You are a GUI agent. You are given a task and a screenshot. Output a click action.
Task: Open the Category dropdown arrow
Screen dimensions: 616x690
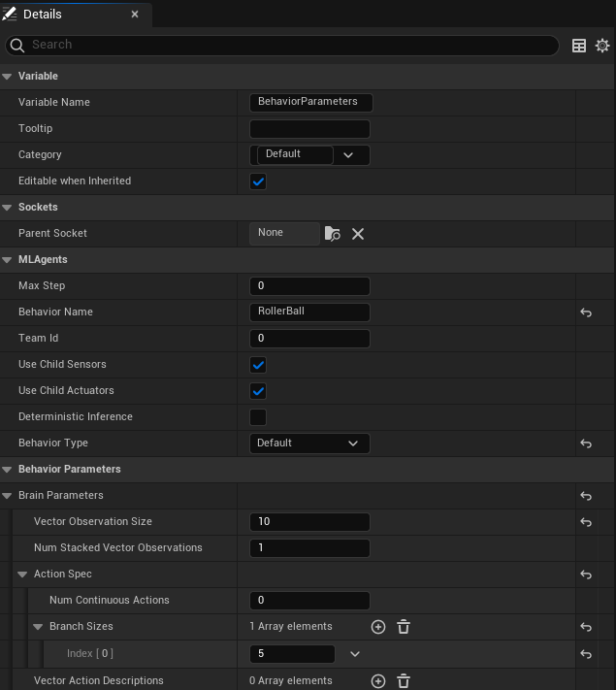[x=348, y=155]
